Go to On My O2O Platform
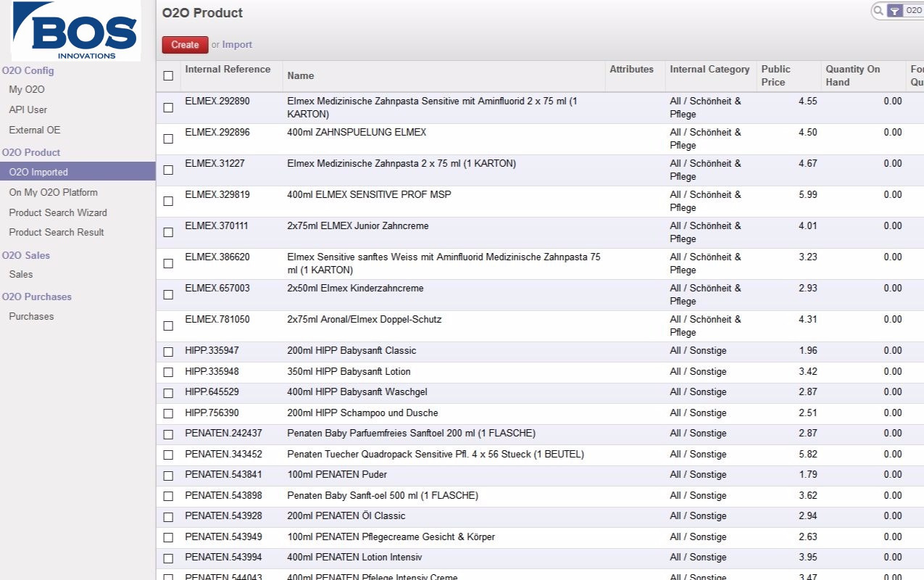The image size is (924, 580). tap(53, 192)
